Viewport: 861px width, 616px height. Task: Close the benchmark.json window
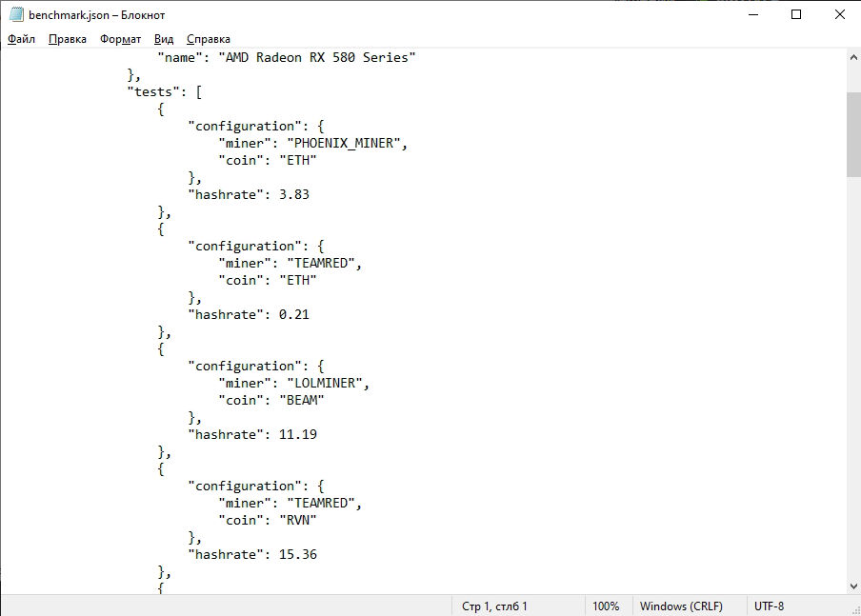(x=839, y=14)
